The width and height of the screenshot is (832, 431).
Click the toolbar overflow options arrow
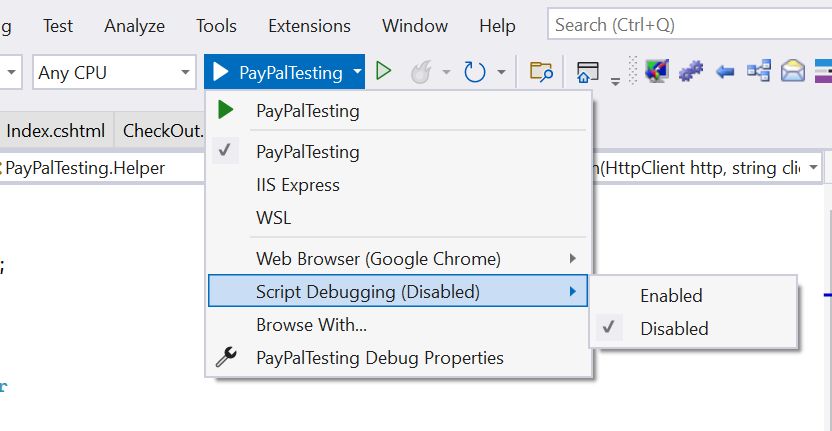point(616,81)
